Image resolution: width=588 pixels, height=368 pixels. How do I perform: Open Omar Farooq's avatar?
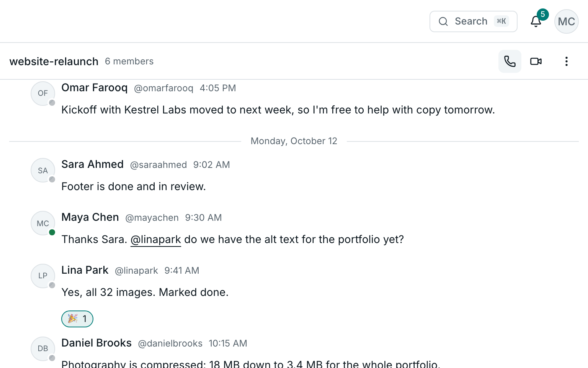43,94
